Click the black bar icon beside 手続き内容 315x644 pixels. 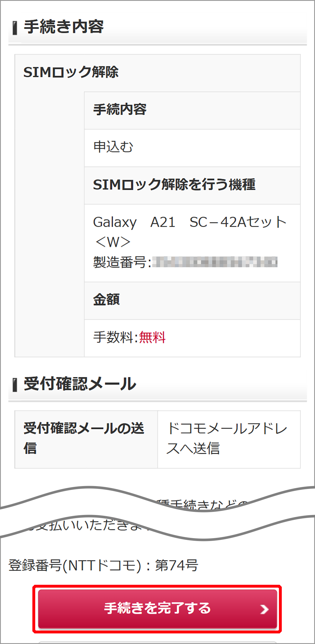14,28
